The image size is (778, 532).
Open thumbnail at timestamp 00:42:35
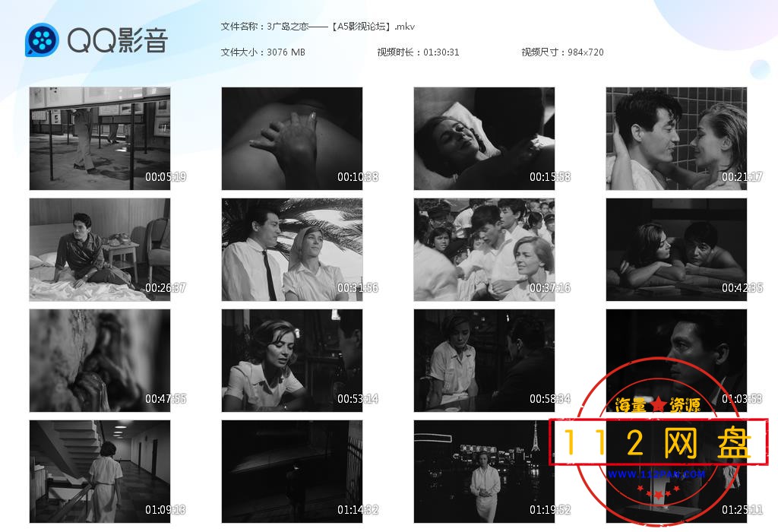(676, 249)
